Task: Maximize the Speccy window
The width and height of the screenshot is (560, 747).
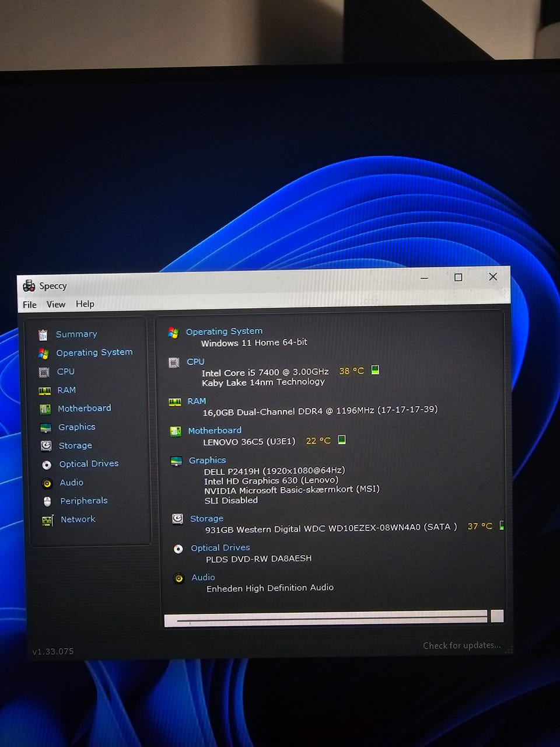Action: [459, 278]
